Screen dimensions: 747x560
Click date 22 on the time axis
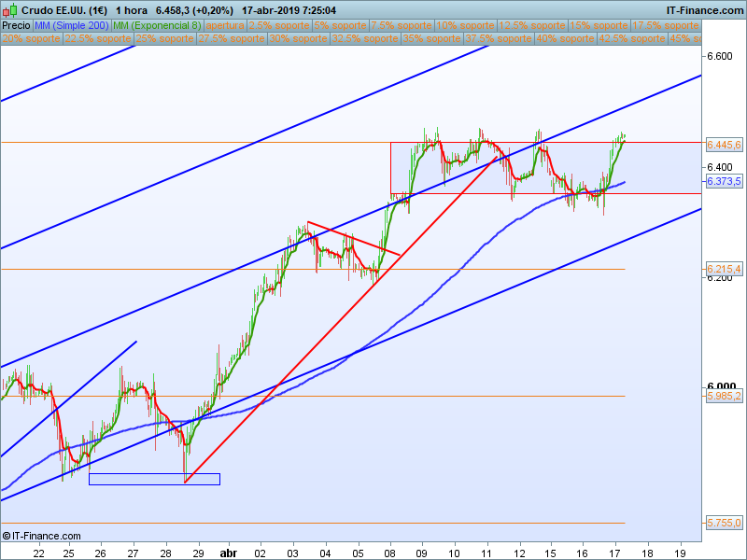[x=39, y=553]
